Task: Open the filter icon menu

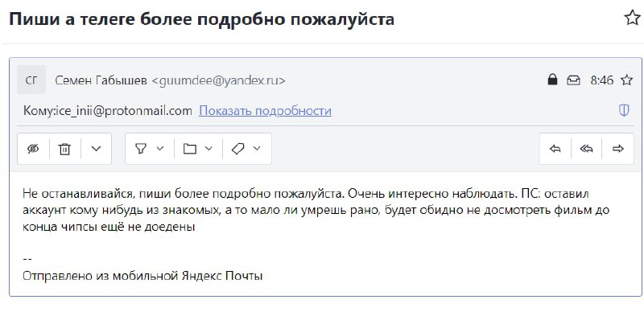Action: [x=141, y=149]
